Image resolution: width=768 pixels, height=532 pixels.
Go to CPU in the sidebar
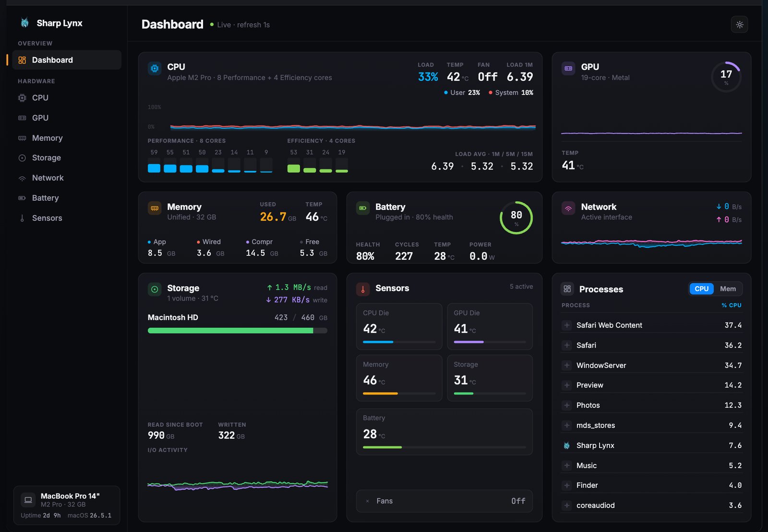pyautogui.click(x=67, y=98)
